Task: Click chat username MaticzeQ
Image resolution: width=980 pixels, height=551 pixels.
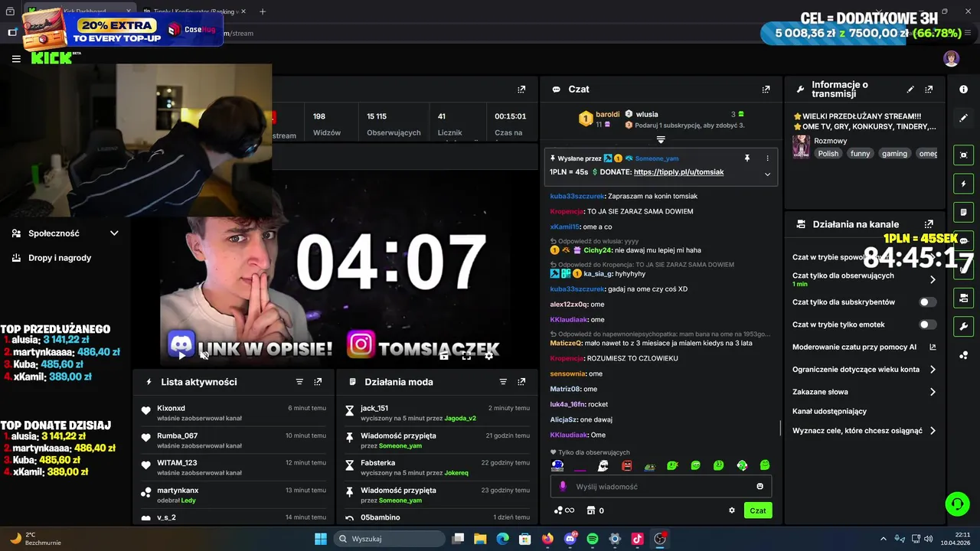Action: [x=567, y=344]
